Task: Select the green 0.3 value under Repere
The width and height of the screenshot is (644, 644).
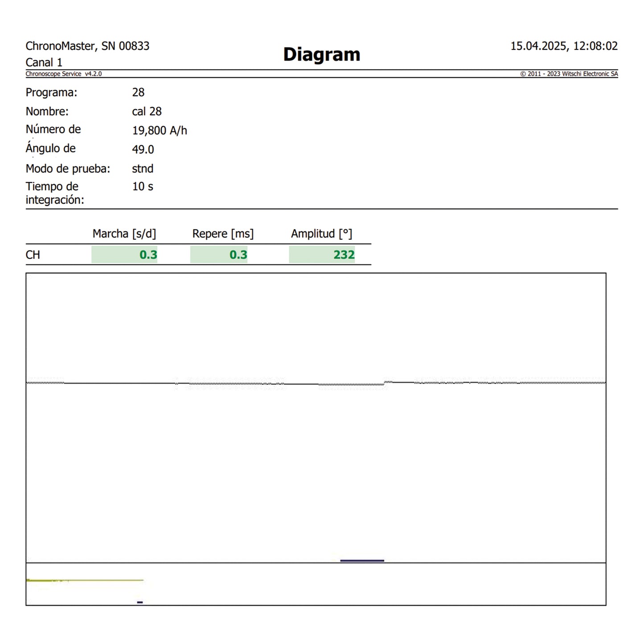Action: 238,254
